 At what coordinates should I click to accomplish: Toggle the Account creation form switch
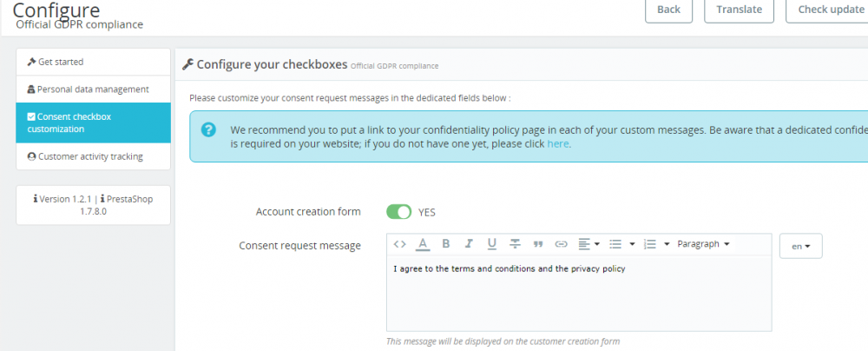pyautogui.click(x=398, y=212)
